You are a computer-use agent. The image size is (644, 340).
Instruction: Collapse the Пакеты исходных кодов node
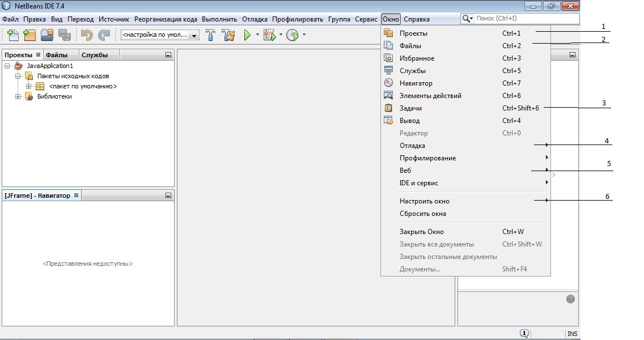pos(18,76)
